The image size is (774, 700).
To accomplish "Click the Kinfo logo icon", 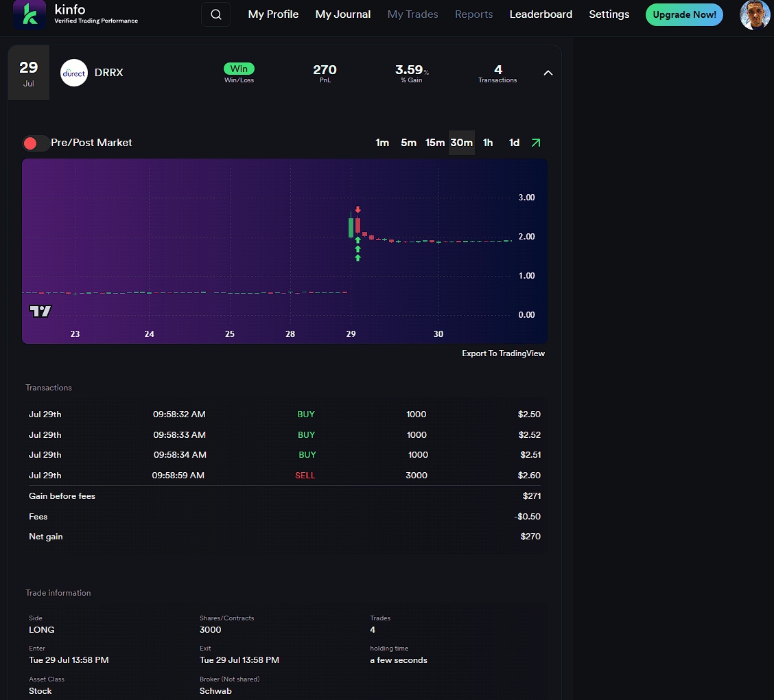I will point(30,14).
